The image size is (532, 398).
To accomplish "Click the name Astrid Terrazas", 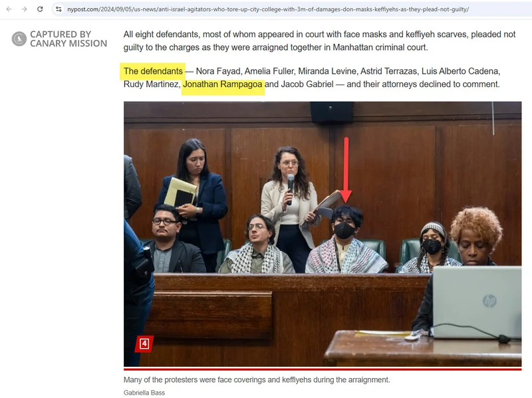I will pos(388,71).
